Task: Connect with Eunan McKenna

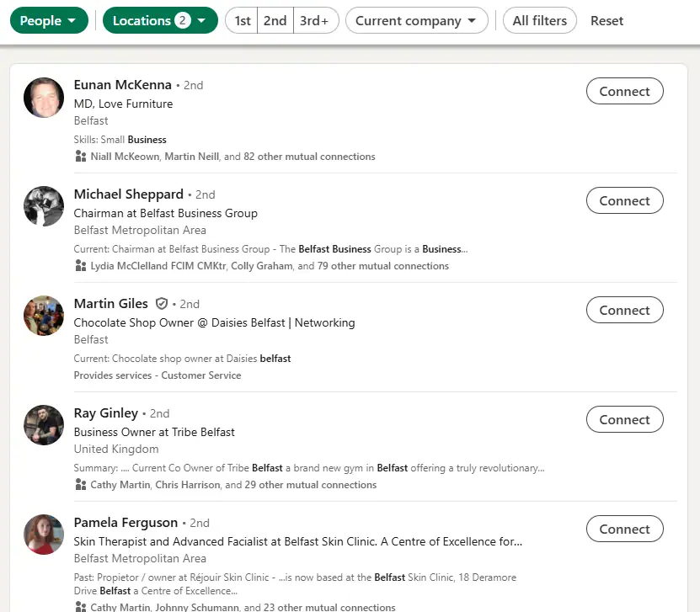Action: pyautogui.click(x=624, y=91)
